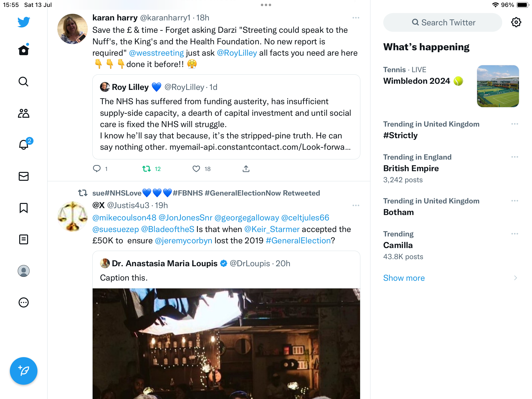Like karan harry's post
The width and height of the screenshot is (532, 399).
196,169
